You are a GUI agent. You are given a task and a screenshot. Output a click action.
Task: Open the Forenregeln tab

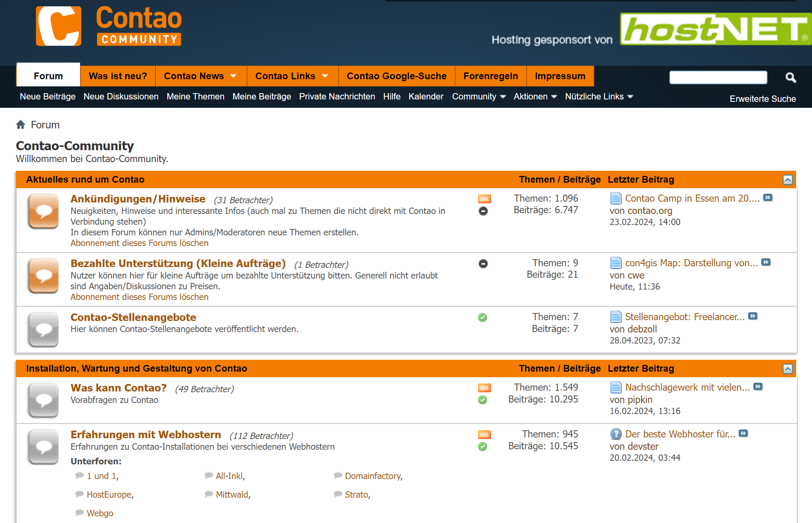tap(490, 76)
